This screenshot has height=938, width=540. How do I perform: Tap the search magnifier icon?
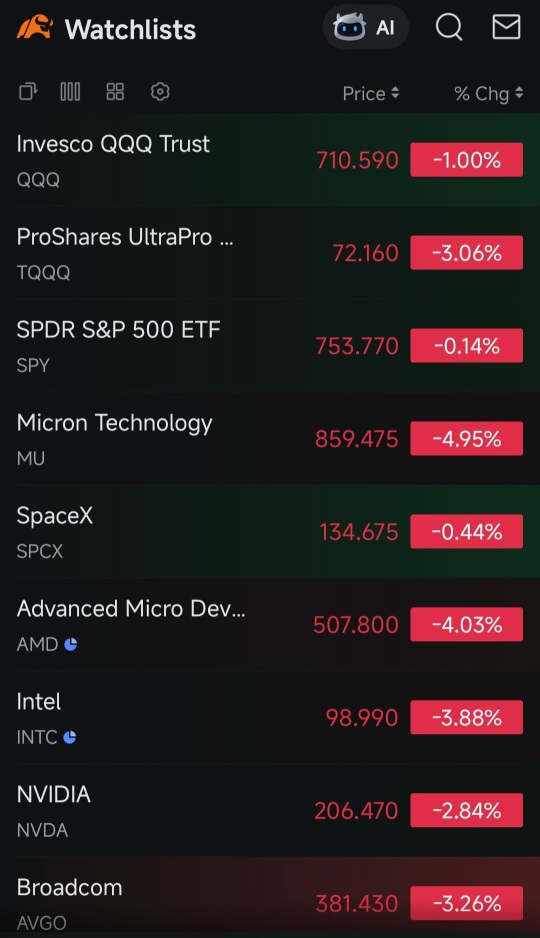click(x=449, y=28)
